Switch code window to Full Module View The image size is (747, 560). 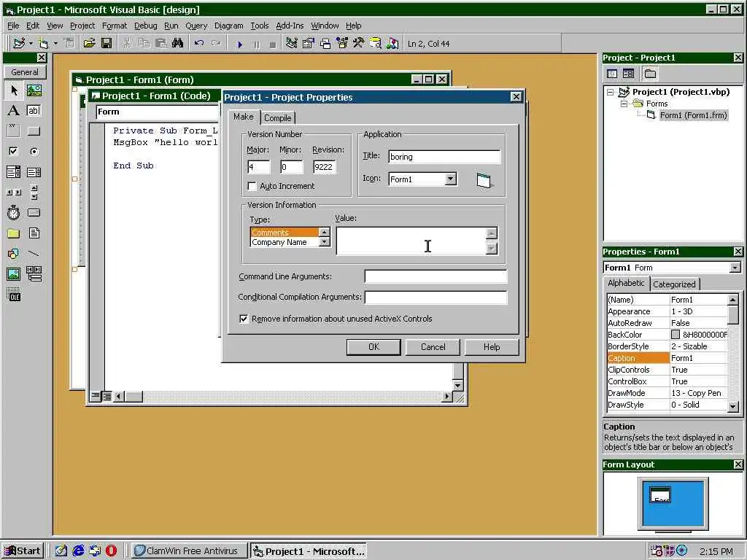click(x=107, y=396)
